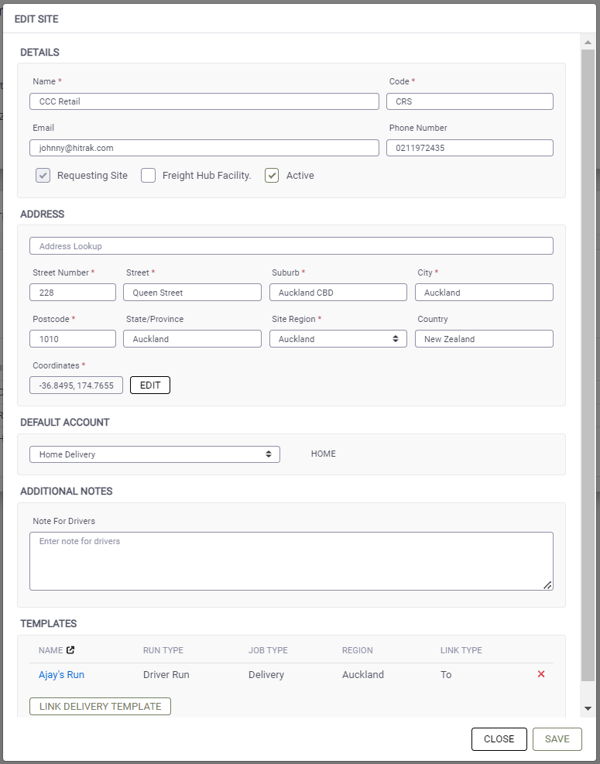Click the Suburb field with Auckland CBD
Image resolution: width=600 pixels, height=764 pixels.
click(338, 292)
